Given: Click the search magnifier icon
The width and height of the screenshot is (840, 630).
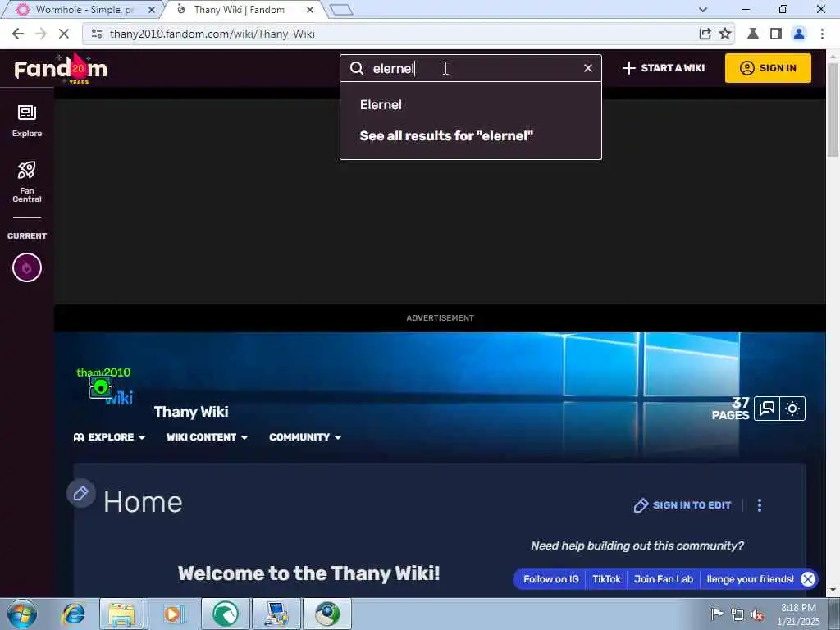Looking at the screenshot, I should coord(357,68).
